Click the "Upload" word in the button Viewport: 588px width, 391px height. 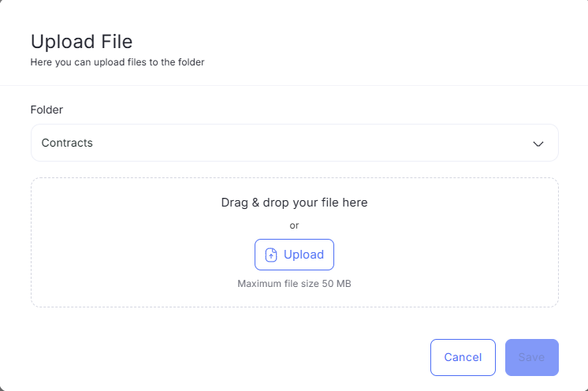point(303,255)
